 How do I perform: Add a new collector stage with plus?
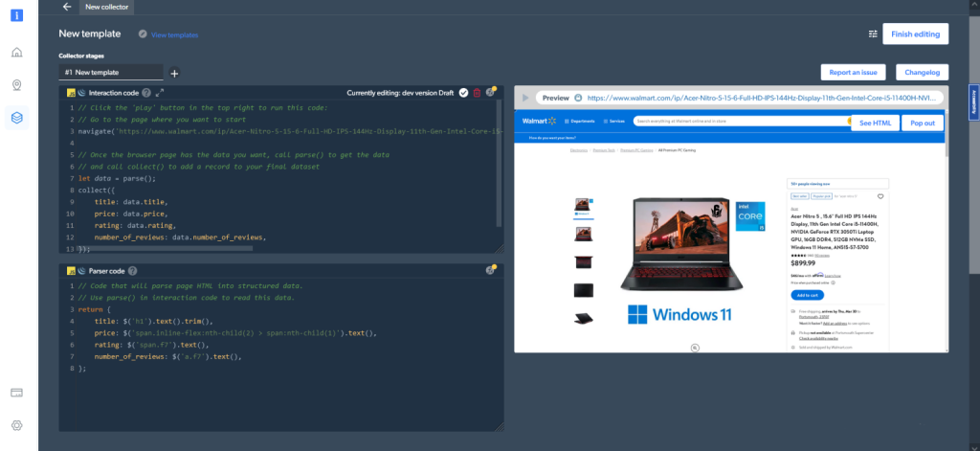point(174,73)
